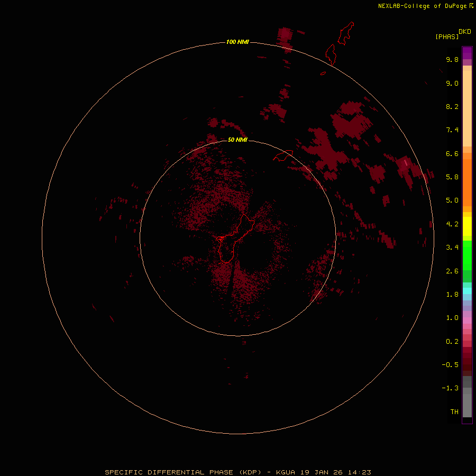Select the 7.4 scale value
The height and width of the screenshot is (476, 476).
click(x=452, y=130)
